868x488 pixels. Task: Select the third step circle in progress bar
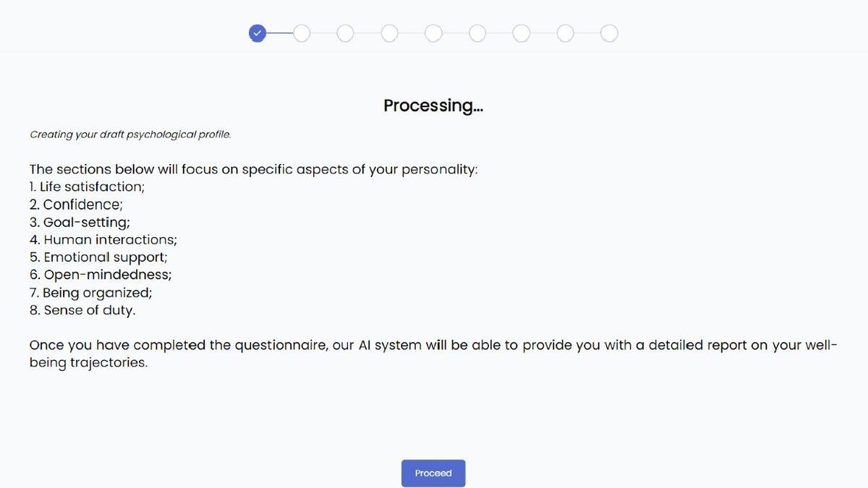(346, 33)
